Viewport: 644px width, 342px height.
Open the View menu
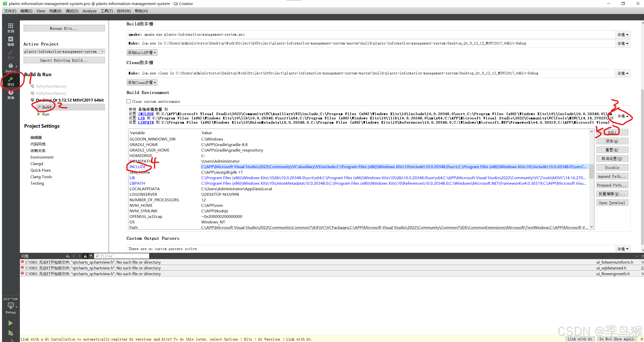click(x=41, y=11)
